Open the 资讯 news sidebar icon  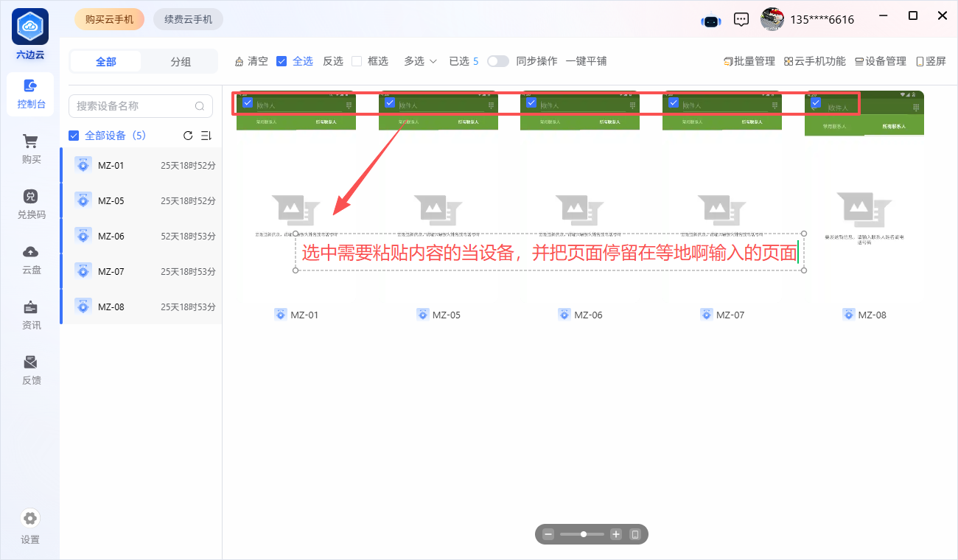point(30,307)
